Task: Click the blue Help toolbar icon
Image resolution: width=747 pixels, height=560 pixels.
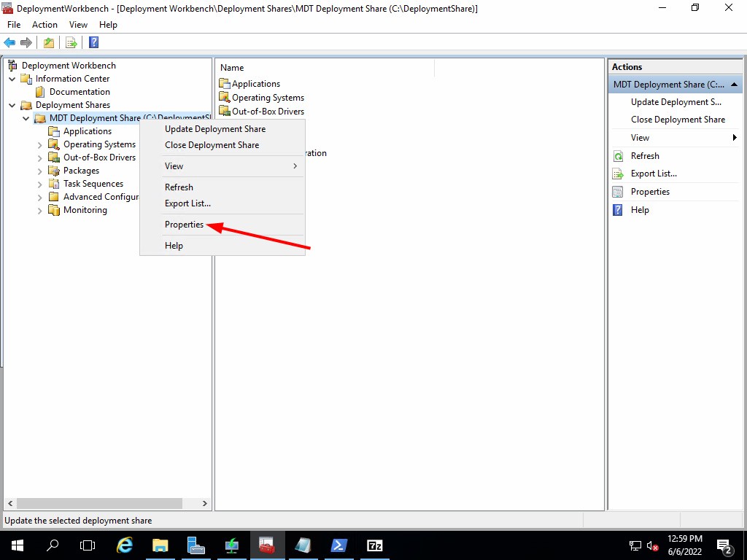Action: (93, 42)
